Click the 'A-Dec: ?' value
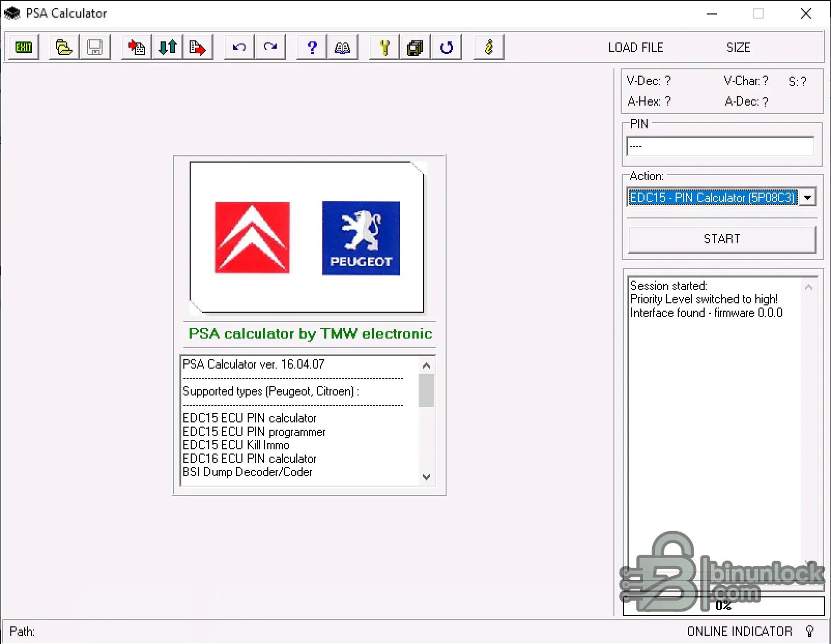The height and width of the screenshot is (644, 831). click(747, 101)
